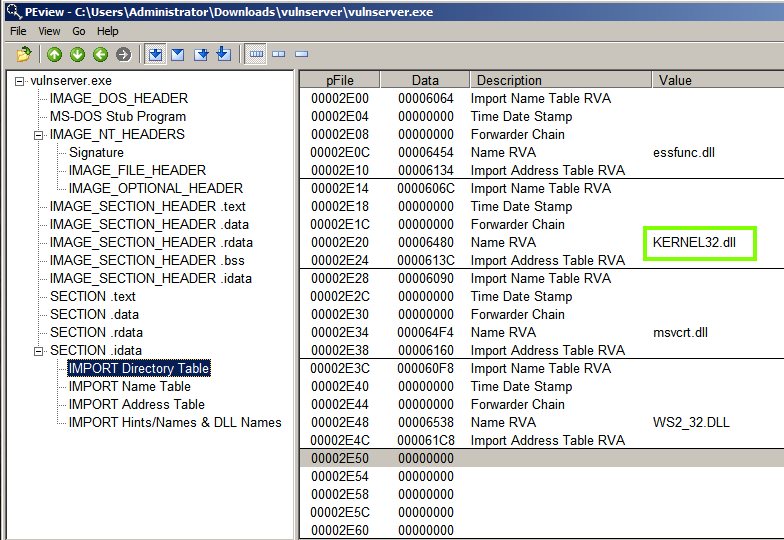
Task: Select the IMAGE_NT_HEADERS tree item
Action: (x=117, y=134)
